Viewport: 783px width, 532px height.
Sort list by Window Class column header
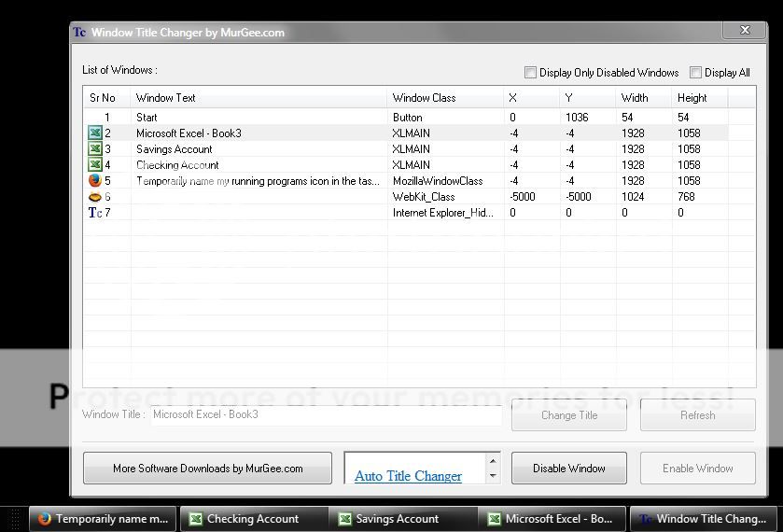445,98
